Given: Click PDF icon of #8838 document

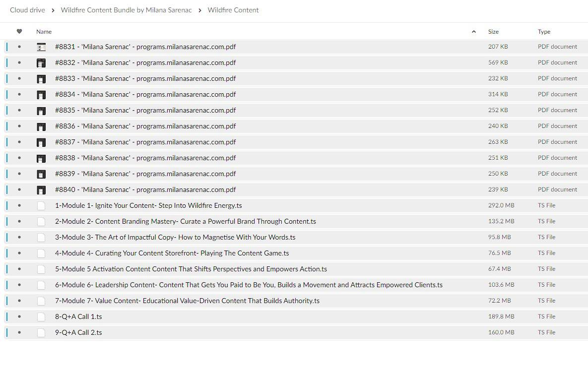Looking at the screenshot, I should [x=41, y=158].
